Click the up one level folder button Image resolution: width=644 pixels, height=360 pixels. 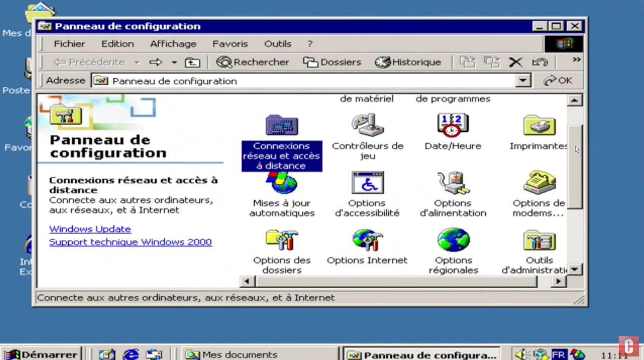click(192, 62)
